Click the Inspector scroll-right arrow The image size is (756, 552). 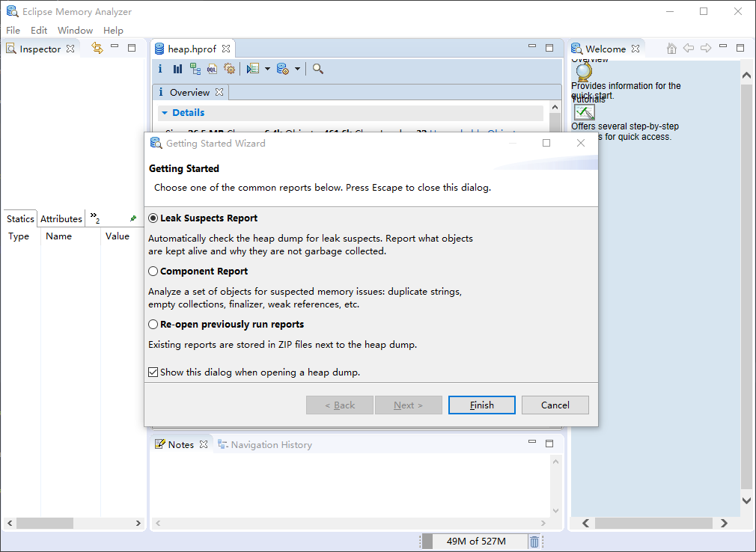(138, 523)
